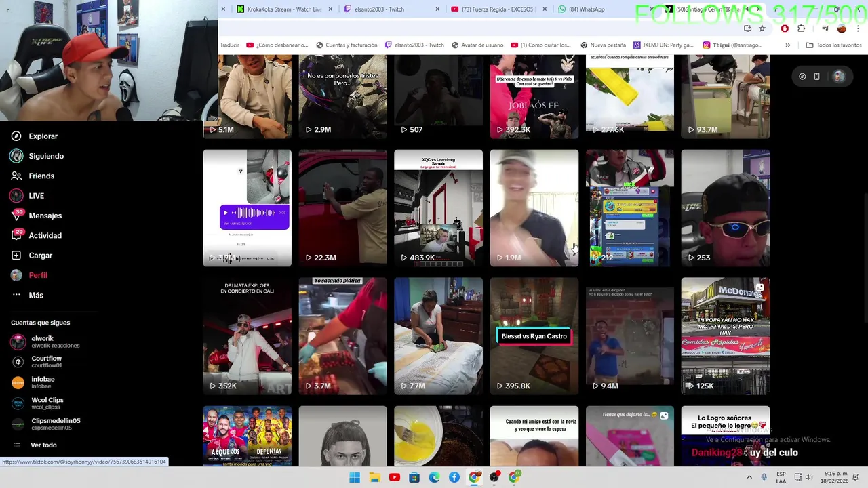This screenshot has width=868, height=488.
Task: Open the elwerik account avatar
Action: click(18, 342)
